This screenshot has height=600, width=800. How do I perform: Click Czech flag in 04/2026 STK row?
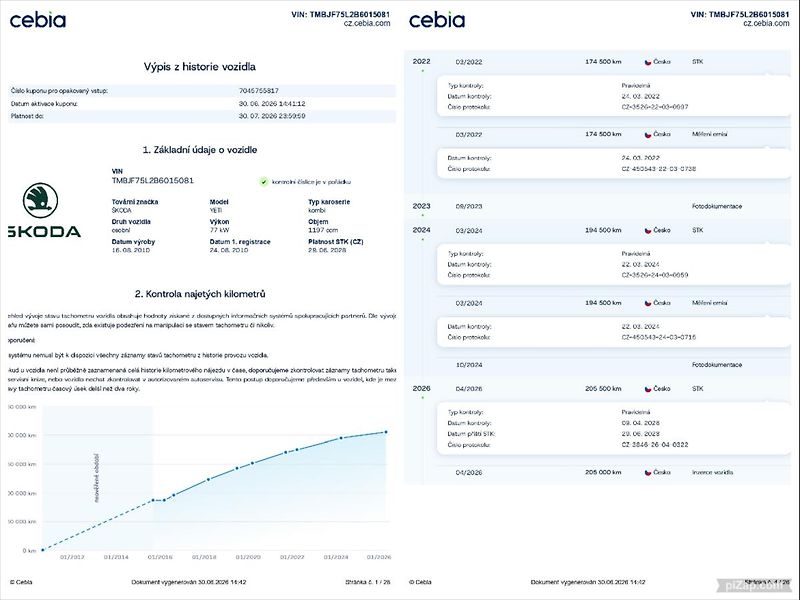648,389
